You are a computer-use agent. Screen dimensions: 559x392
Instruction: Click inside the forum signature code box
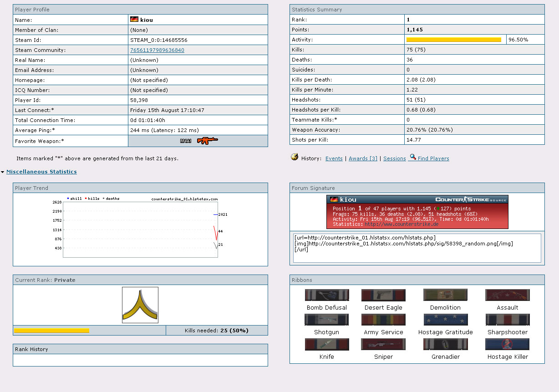point(417,256)
